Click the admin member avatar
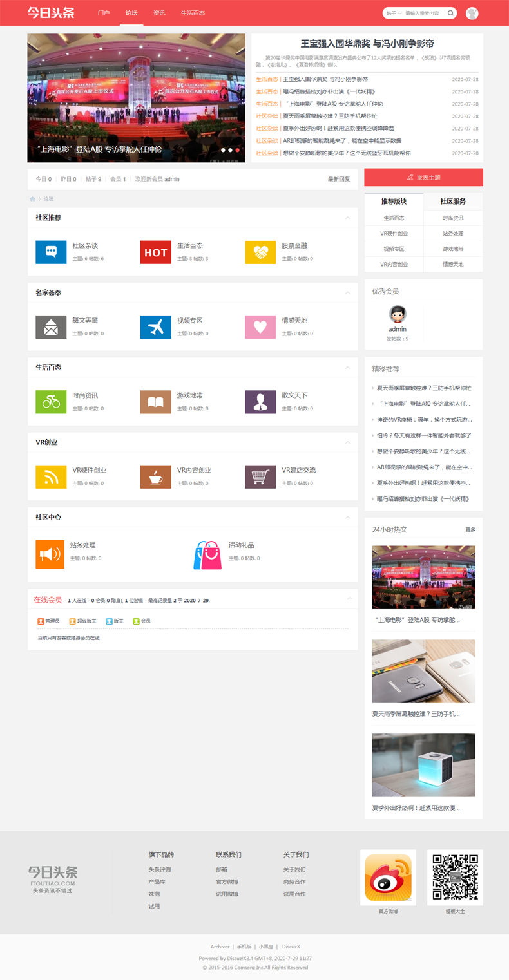Viewport: 509px width, 980px height. [398, 314]
